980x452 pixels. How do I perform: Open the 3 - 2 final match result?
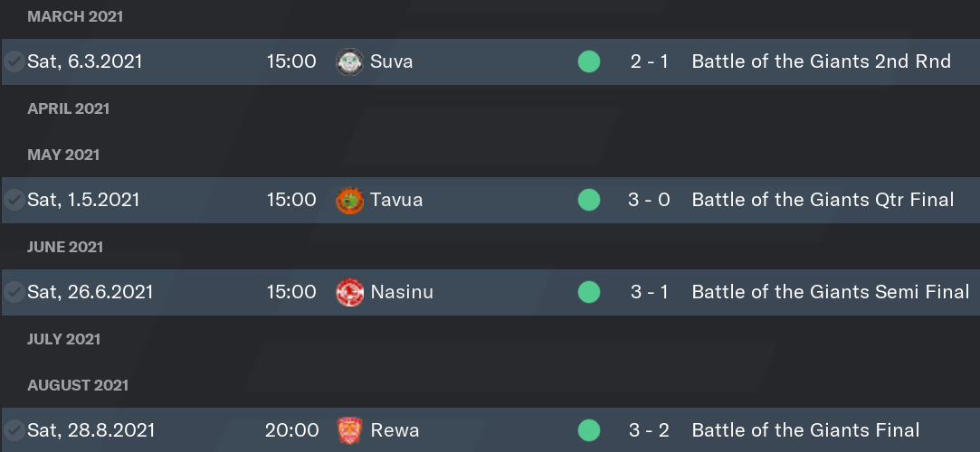pos(650,431)
